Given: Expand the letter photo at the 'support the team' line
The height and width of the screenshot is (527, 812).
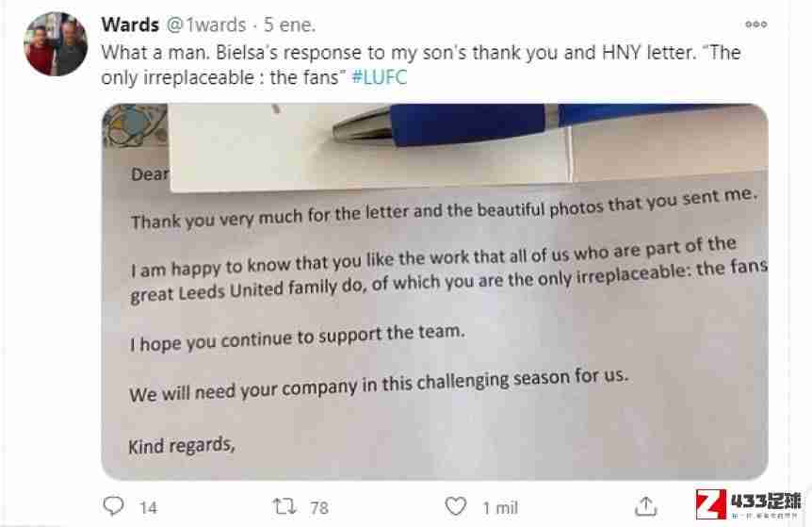Looking at the screenshot, I should click(x=298, y=338).
